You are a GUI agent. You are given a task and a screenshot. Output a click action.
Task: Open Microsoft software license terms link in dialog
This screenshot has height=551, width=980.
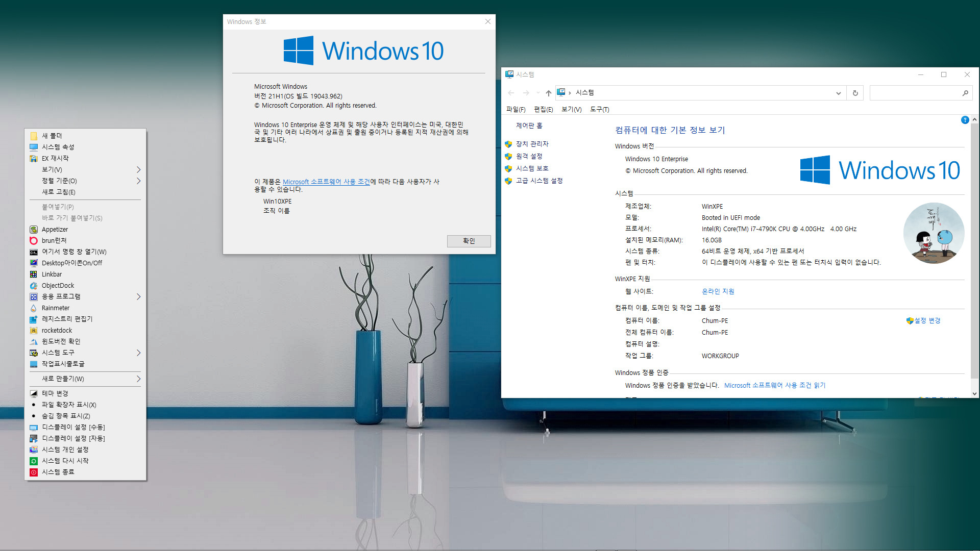pos(326,182)
